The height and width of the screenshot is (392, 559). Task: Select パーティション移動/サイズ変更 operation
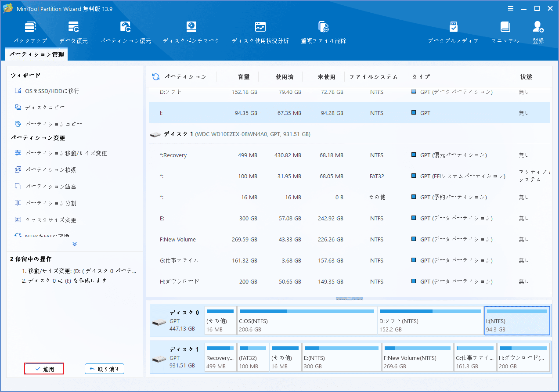click(x=61, y=153)
